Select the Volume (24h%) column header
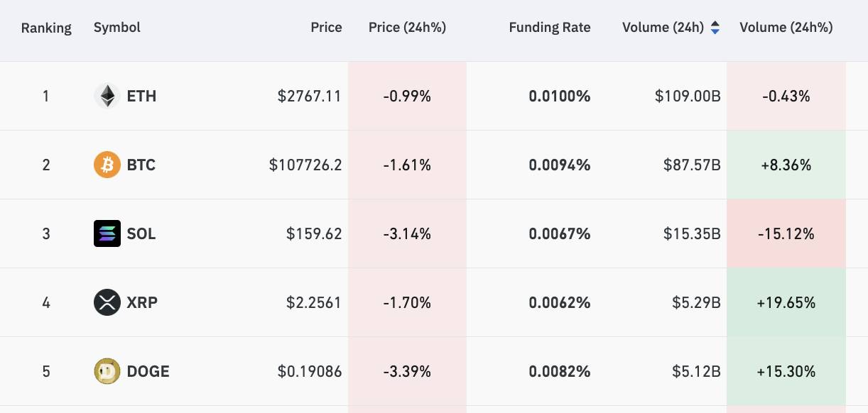This screenshot has width=868, height=413. [x=786, y=28]
